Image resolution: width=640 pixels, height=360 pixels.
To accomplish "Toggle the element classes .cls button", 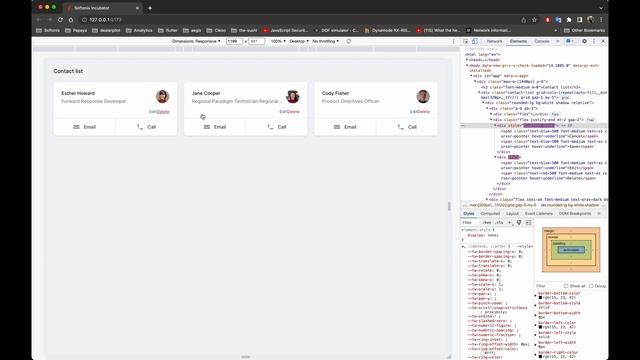I will [499, 222].
